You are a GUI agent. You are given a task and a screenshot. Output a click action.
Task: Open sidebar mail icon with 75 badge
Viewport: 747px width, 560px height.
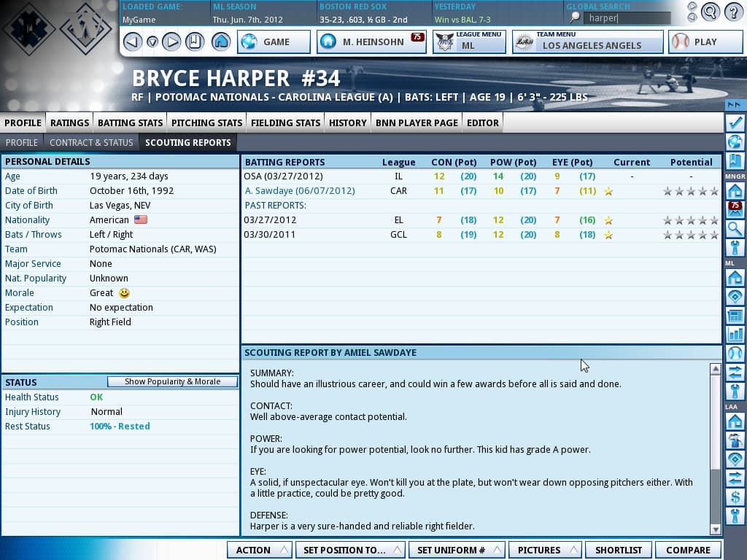click(x=735, y=210)
